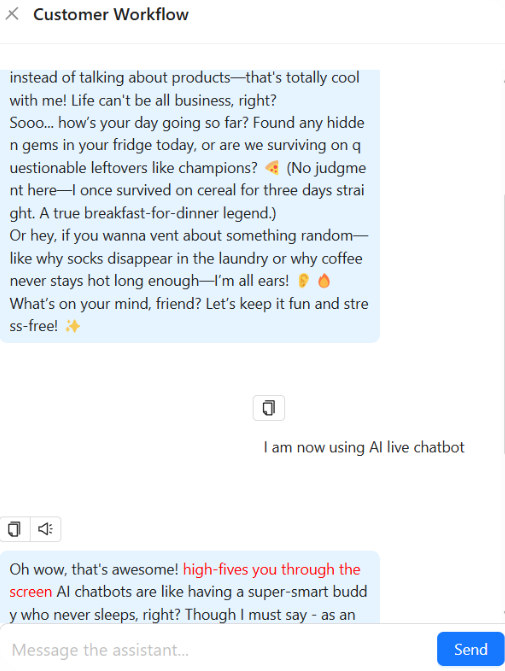
Task: Click the ear emoji after 'I'm all ears!'
Action: click(303, 281)
